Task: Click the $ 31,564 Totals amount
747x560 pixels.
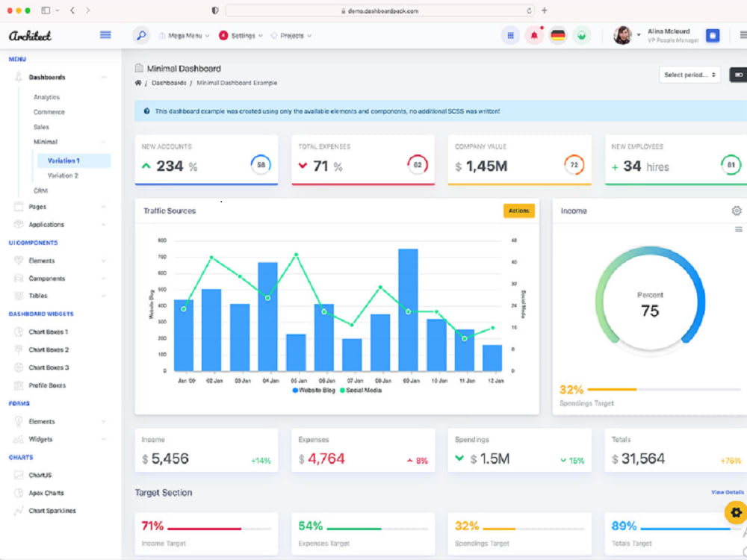Action: point(639,458)
